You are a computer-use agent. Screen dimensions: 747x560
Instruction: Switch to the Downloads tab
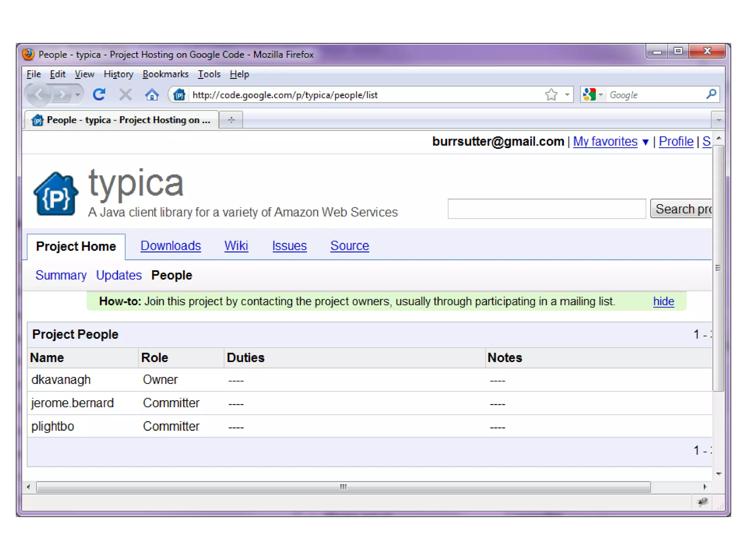[x=171, y=246]
